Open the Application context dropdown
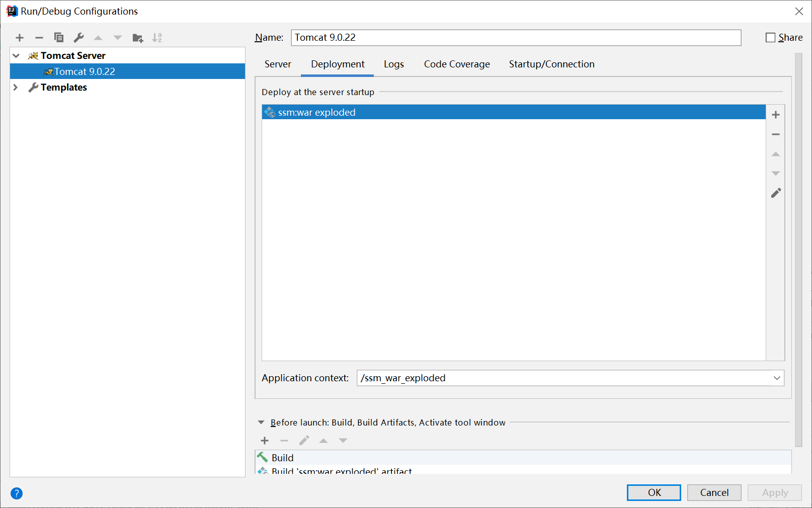The height and width of the screenshot is (508, 812). coord(777,378)
